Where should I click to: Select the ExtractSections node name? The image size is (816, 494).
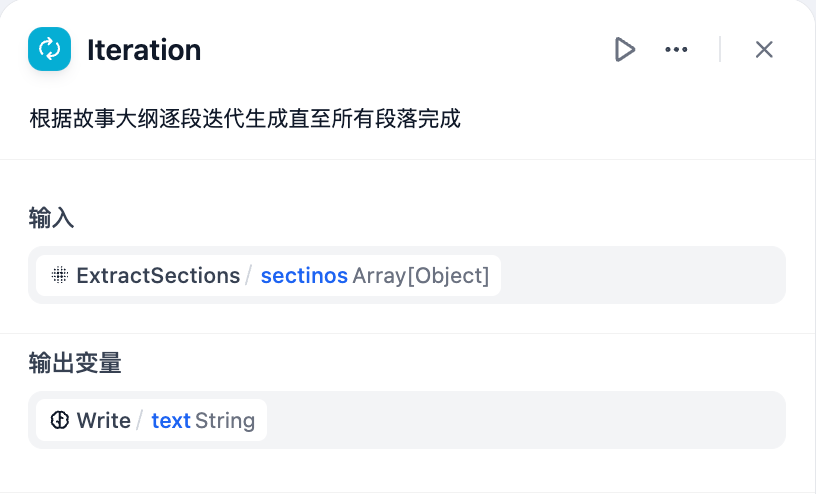tap(158, 276)
